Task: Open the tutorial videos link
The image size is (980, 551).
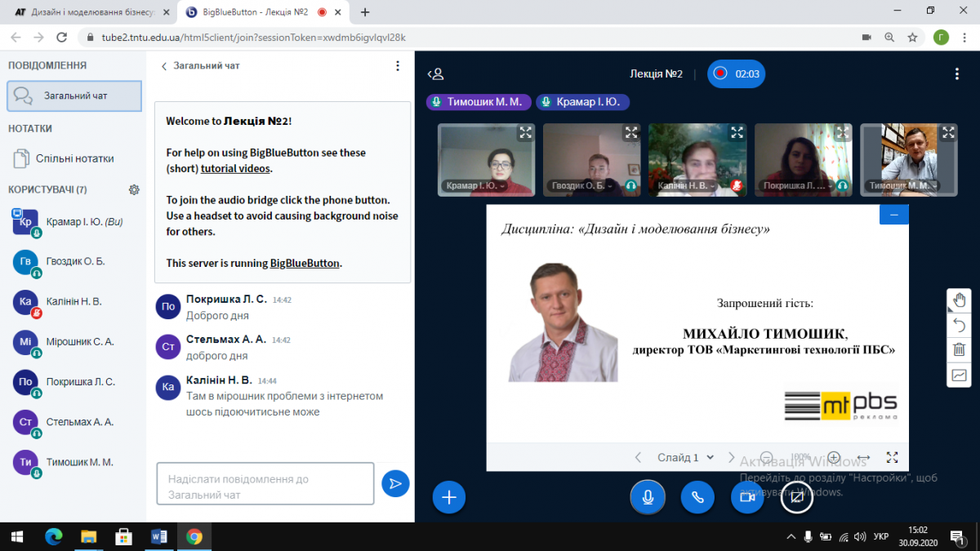Action: 235,168
